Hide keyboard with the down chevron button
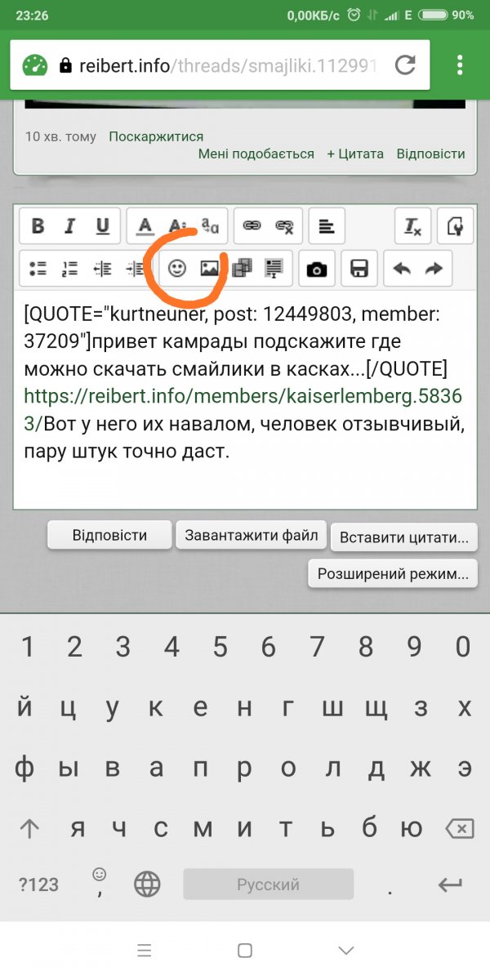The height and width of the screenshot is (980, 490). [x=346, y=950]
